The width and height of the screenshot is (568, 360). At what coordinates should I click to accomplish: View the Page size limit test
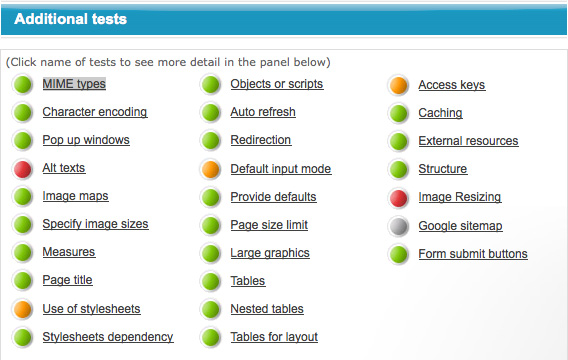(x=269, y=225)
